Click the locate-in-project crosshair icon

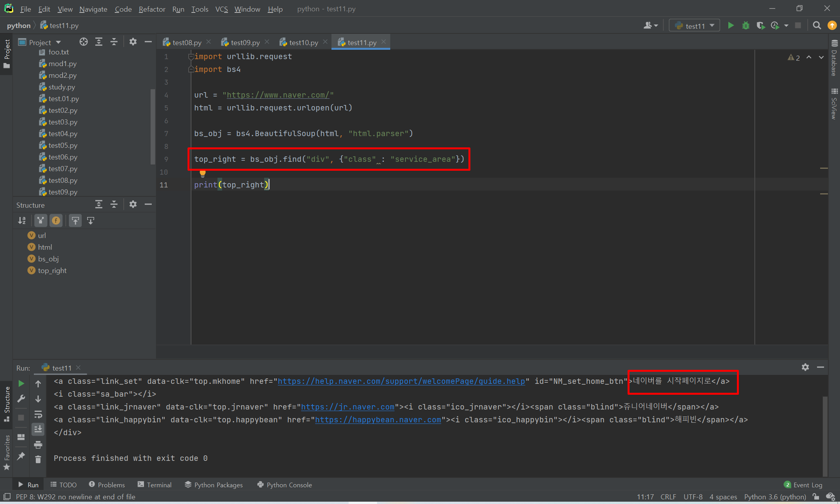point(83,42)
